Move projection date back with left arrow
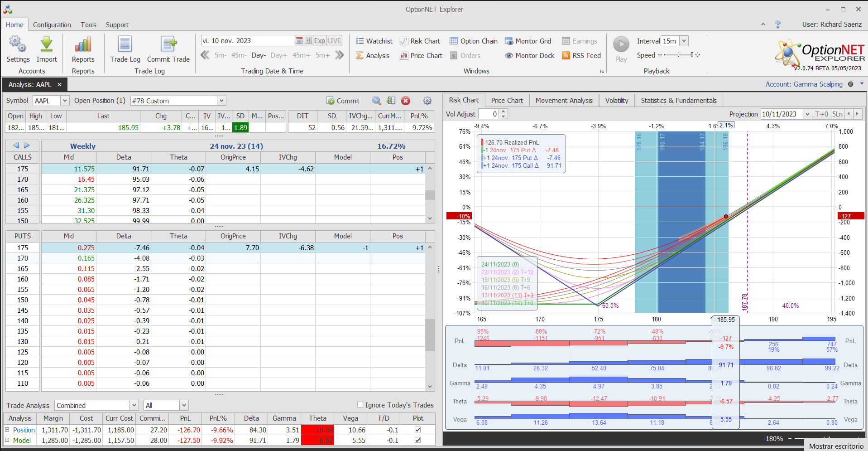 pyautogui.click(x=849, y=114)
